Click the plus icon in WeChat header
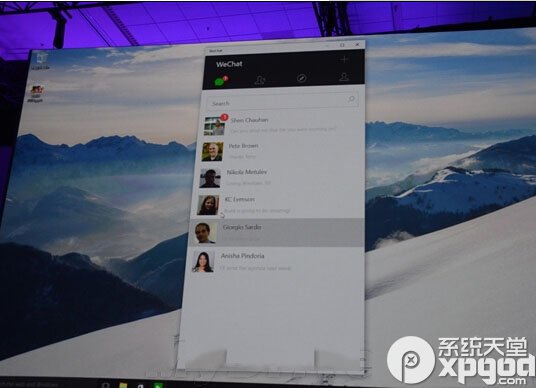 pyautogui.click(x=344, y=59)
